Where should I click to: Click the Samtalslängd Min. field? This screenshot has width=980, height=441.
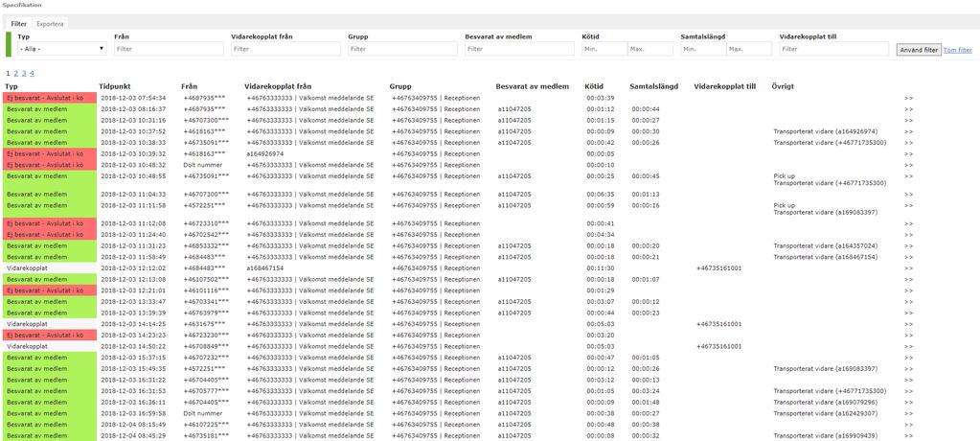pyautogui.click(x=703, y=48)
